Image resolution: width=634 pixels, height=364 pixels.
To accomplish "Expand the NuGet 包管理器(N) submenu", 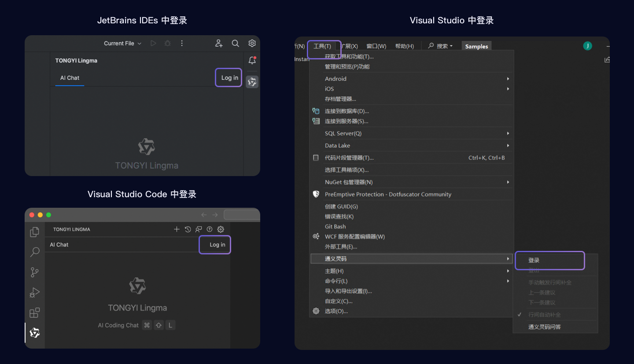I will (412, 182).
